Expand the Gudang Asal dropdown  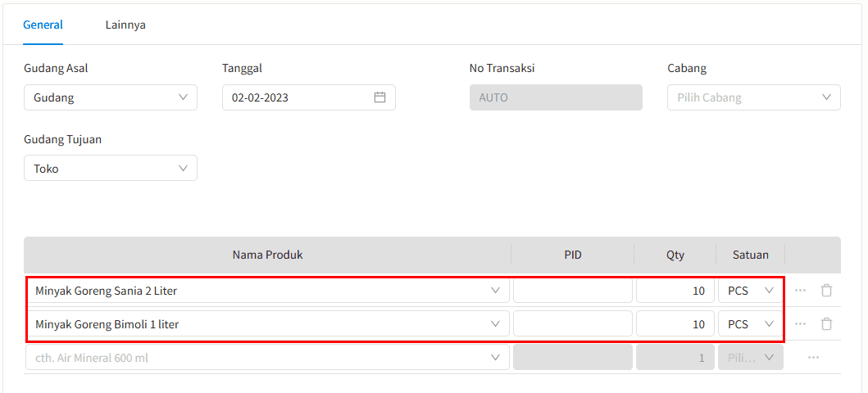pyautogui.click(x=111, y=97)
